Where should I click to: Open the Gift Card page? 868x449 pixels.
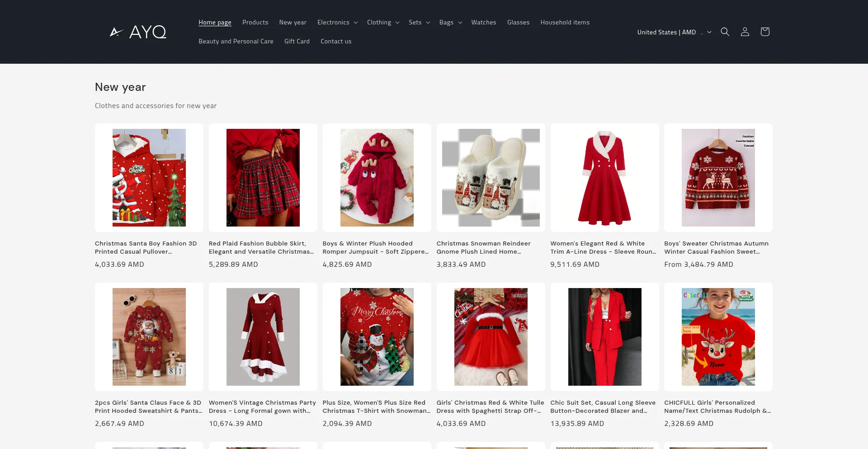click(x=297, y=42)
